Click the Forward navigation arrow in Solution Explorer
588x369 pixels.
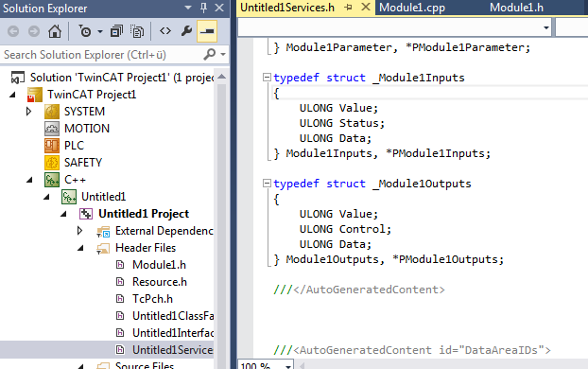pos(34,31)
